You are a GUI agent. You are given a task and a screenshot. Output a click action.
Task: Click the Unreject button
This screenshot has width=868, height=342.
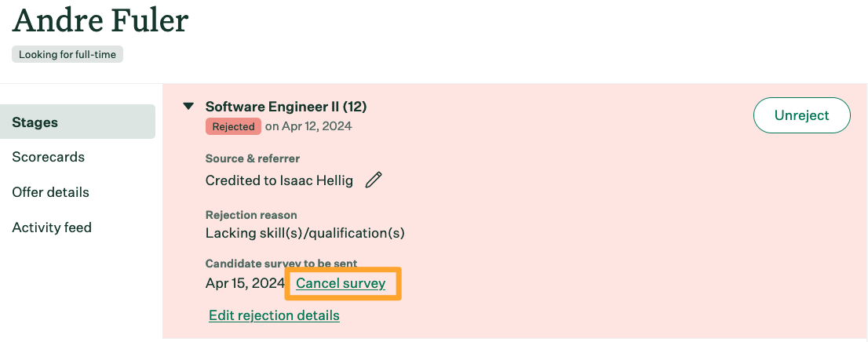click(801, 115)
